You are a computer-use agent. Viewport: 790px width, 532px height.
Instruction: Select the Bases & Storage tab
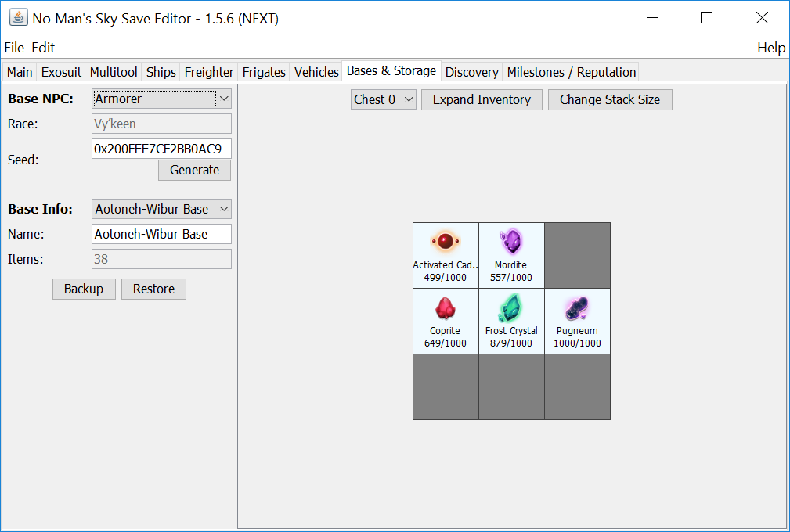(x=391, y=71)
